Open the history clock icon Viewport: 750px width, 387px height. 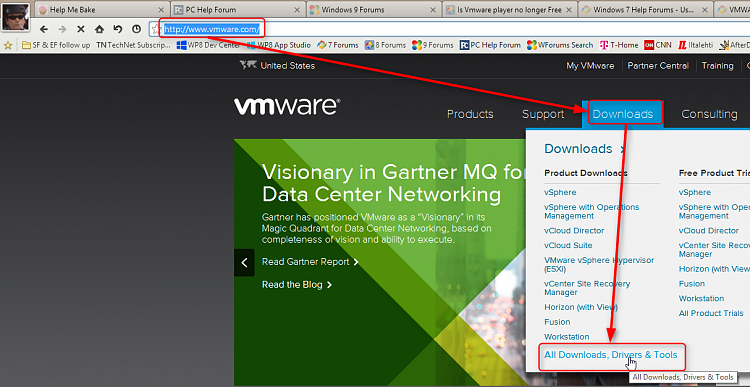tap(136, 29)
